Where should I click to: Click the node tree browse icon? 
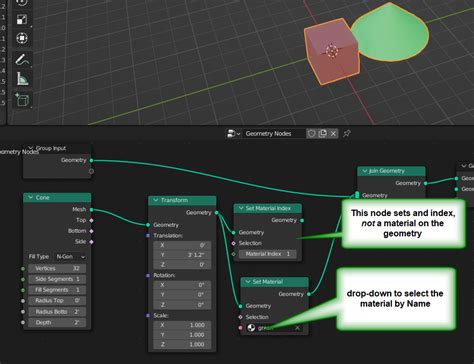(x=233, y=134)
